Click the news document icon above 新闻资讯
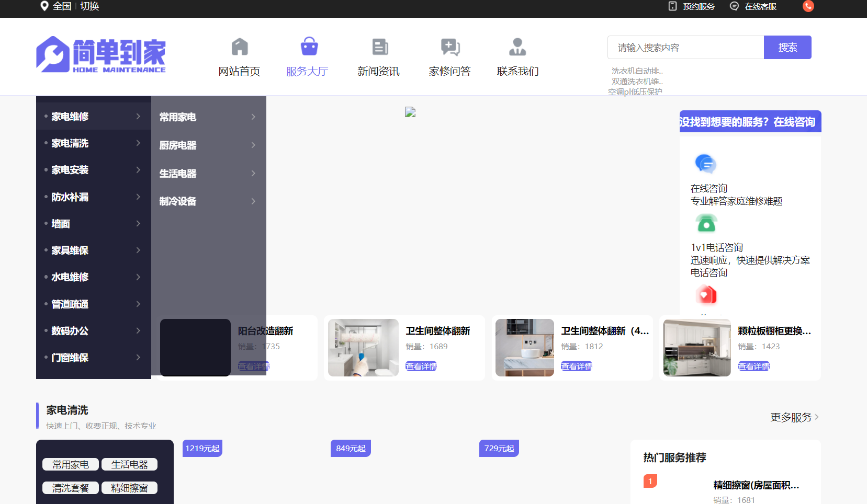 [379, 47]
